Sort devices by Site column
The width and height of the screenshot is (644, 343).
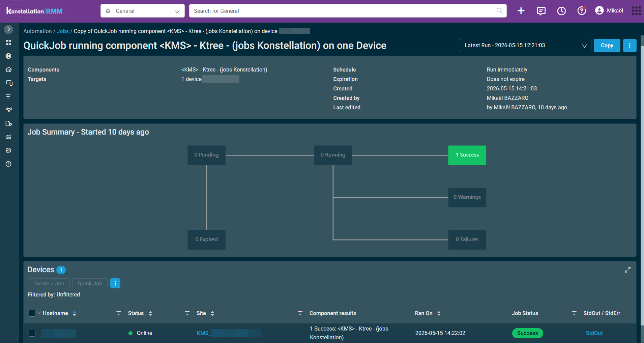212,313
